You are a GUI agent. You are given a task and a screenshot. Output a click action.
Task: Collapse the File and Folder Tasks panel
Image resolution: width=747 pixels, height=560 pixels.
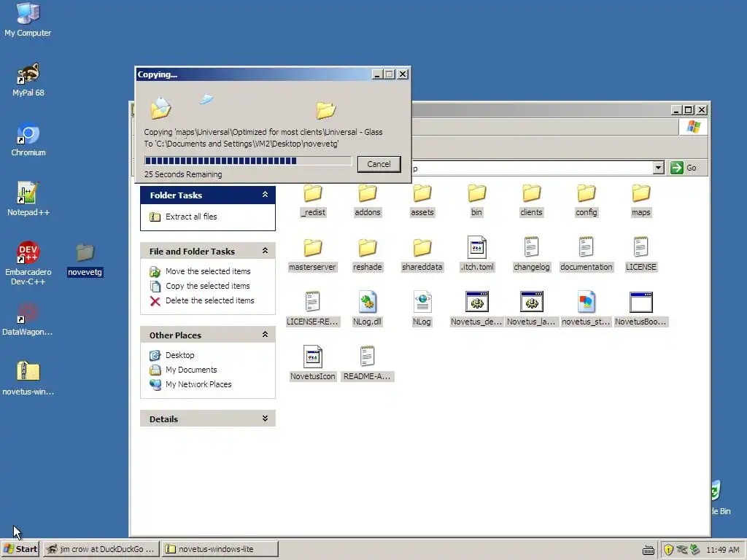tap(265, 251)
